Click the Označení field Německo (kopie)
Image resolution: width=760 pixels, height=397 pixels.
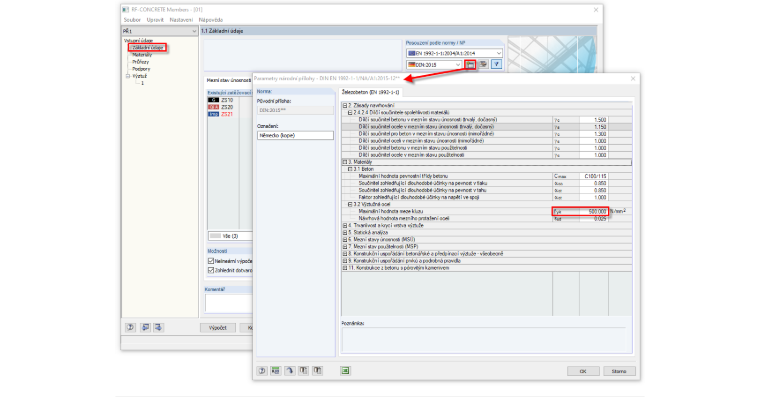295,136
